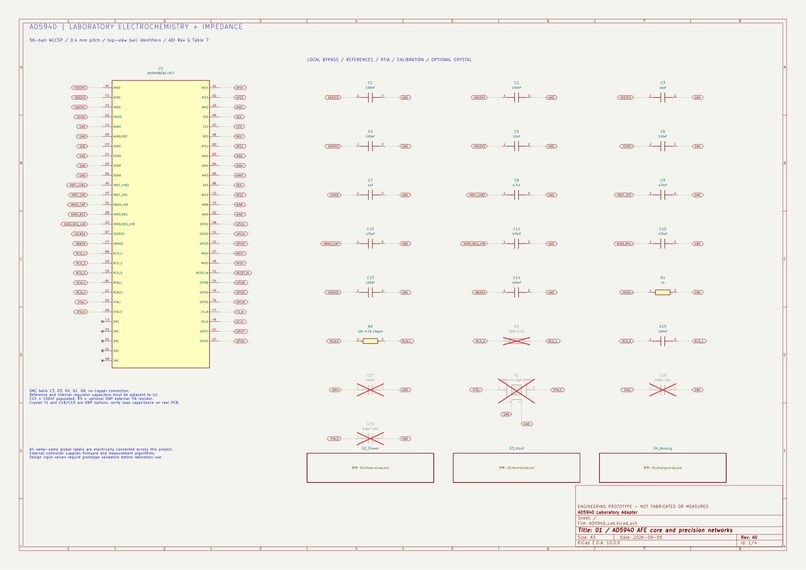Select crossed-out crystal Y1 symbol
Image resolution: width=806 pixels, height=570 pixels.
coord(516,391)
